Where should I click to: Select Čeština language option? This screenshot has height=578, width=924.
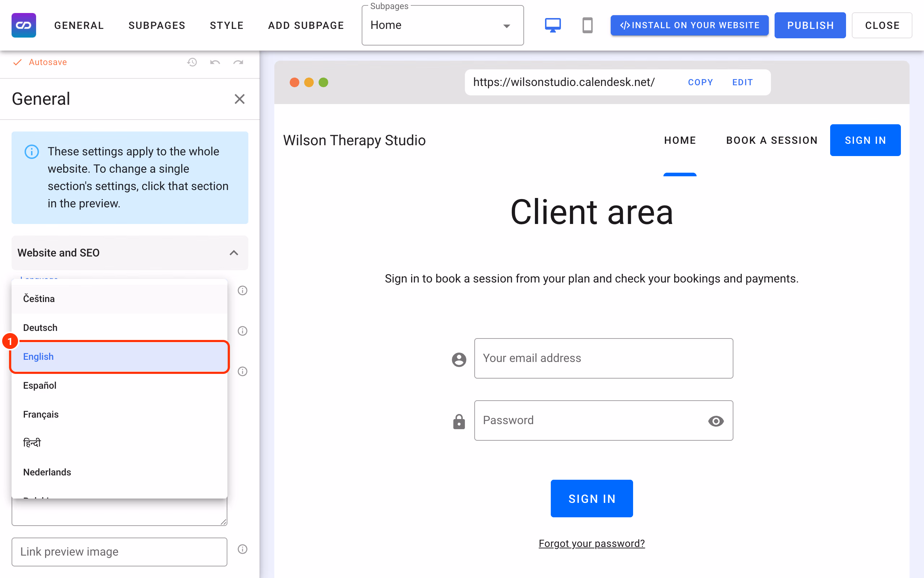(119, 299)
